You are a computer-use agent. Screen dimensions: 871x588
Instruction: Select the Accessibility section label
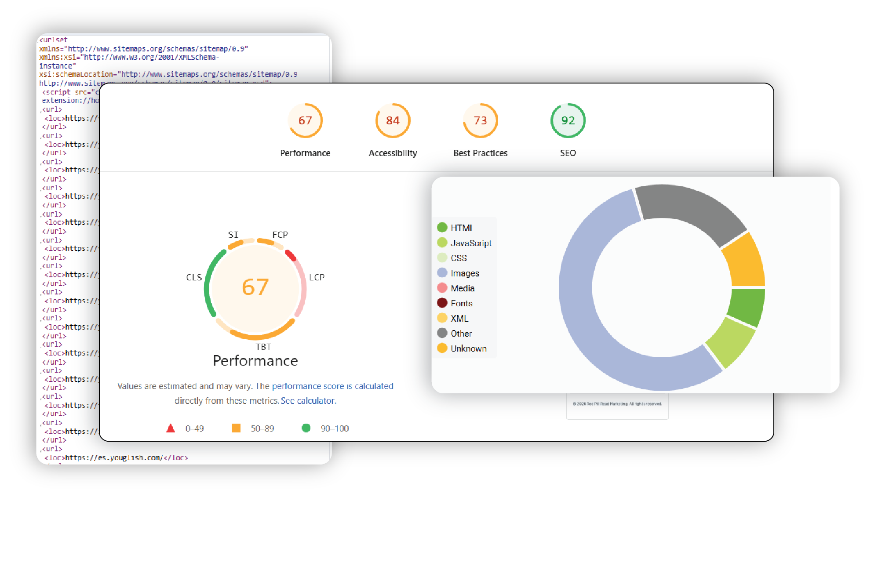392,152
